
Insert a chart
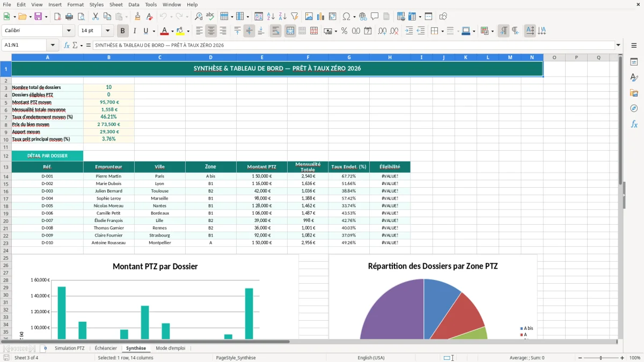coord(321,17)
